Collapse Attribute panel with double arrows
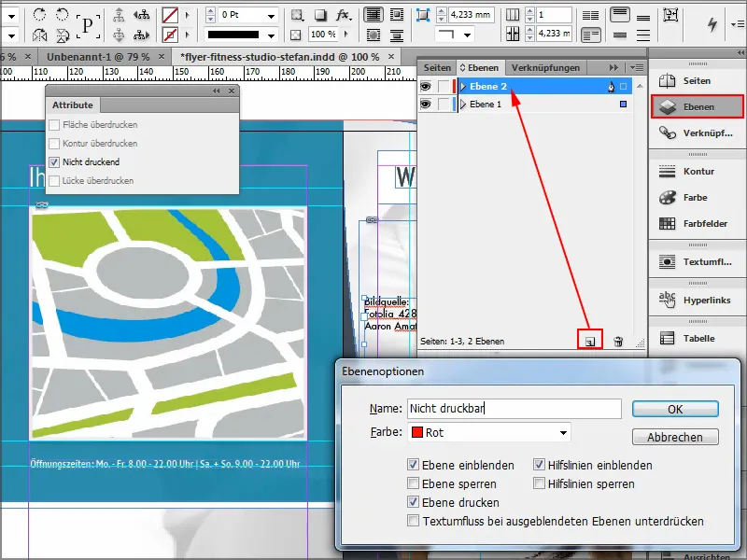Screen dimensions: 747x560 point(217,91)
